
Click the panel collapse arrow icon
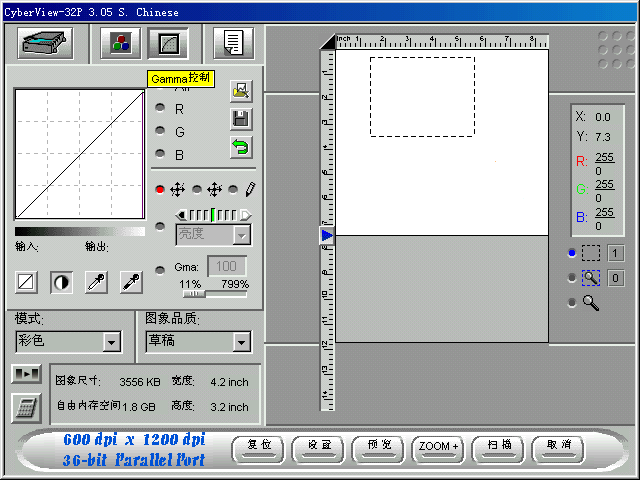click(26, 373)
